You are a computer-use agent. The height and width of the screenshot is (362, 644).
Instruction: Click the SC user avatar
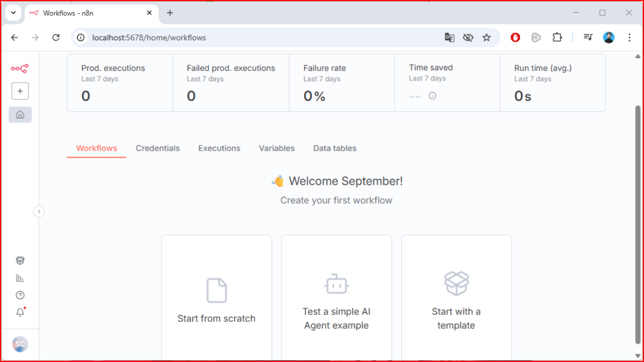20,344
